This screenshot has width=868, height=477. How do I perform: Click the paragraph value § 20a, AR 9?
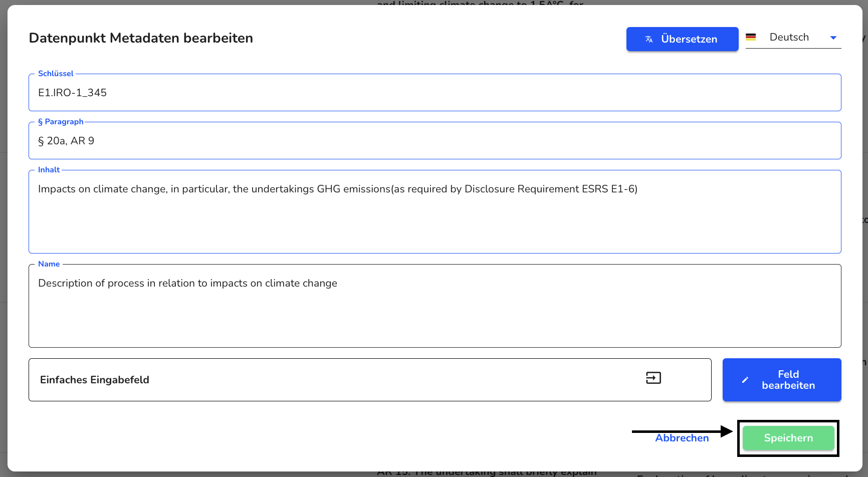click(x=66, y=141)
